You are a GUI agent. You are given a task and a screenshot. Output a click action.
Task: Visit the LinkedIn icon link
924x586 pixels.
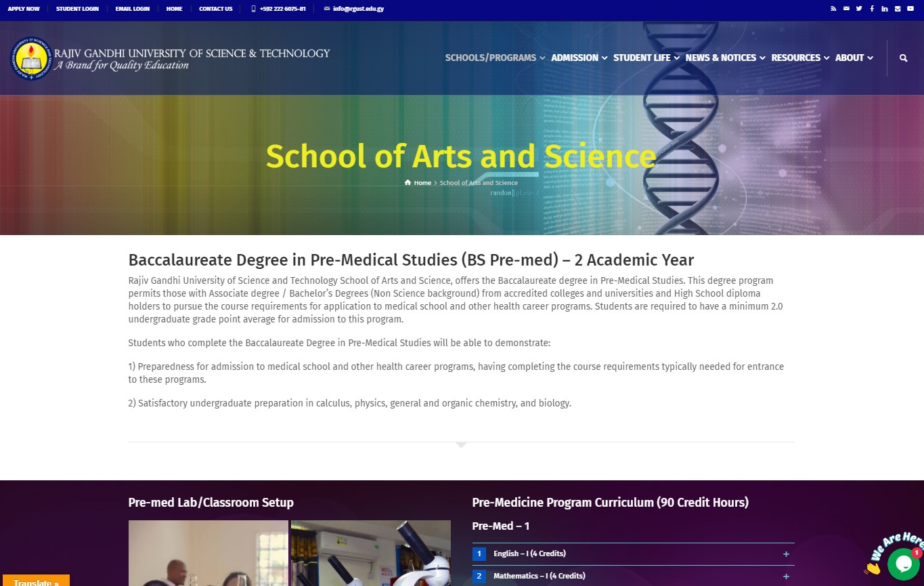(885, 9)
